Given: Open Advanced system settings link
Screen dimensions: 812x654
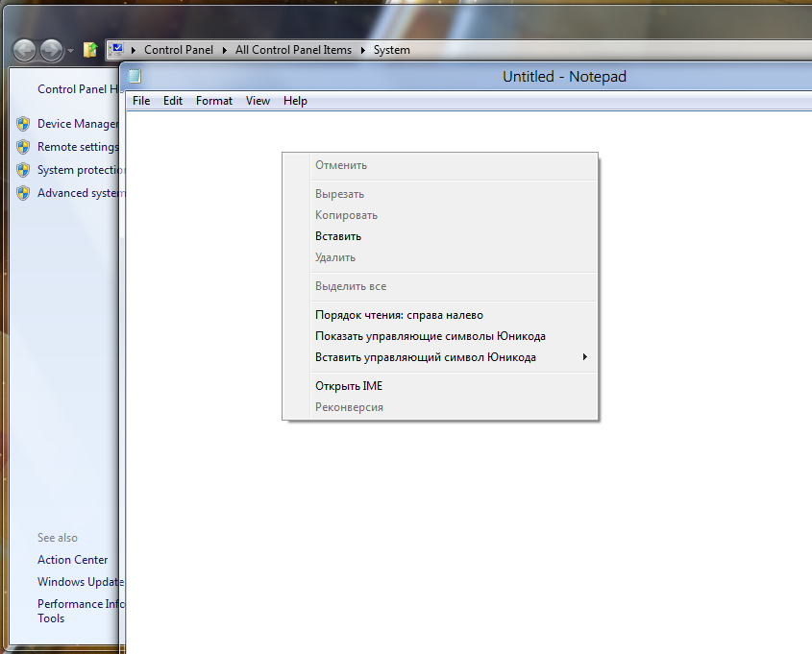Looking at the screenshot, I should 78,193.
